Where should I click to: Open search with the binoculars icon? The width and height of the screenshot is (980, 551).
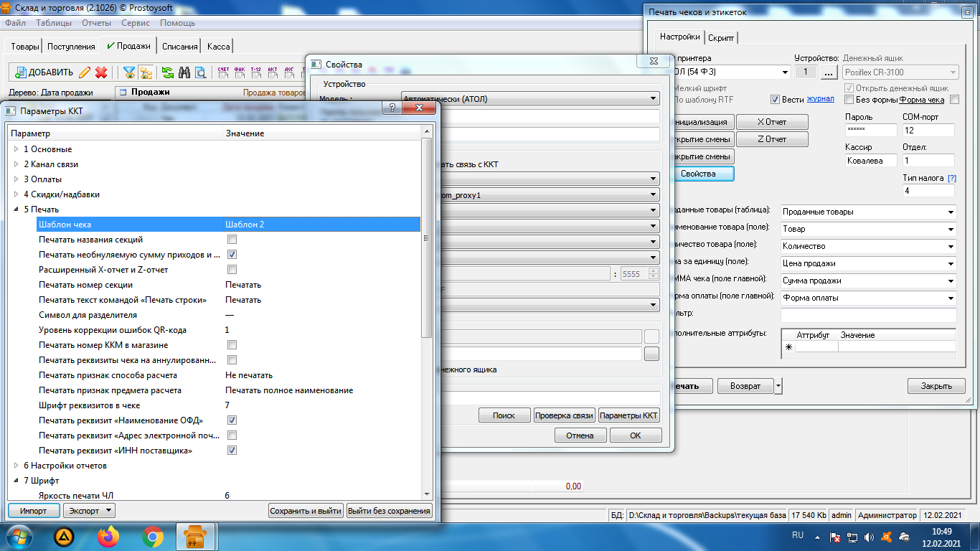pyautogui.click(x=184, y=72)
